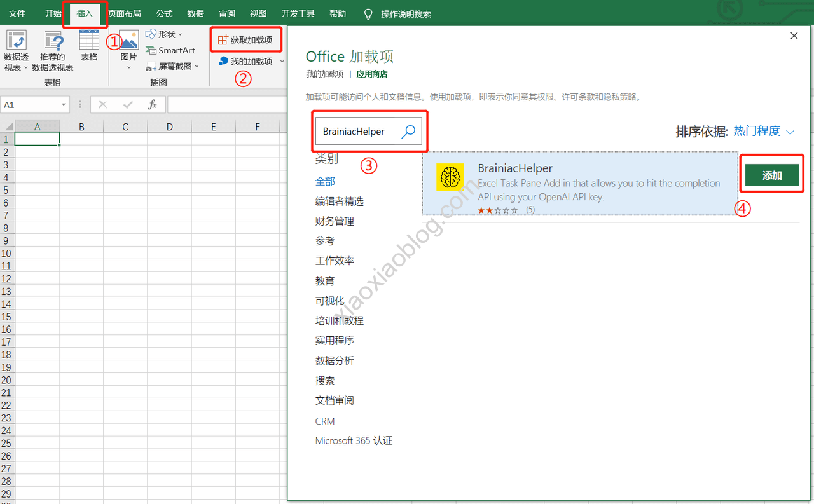Switch to the Developer (开发工具) tab
This screenshot has height=504, width=814.
click(298, 13)
